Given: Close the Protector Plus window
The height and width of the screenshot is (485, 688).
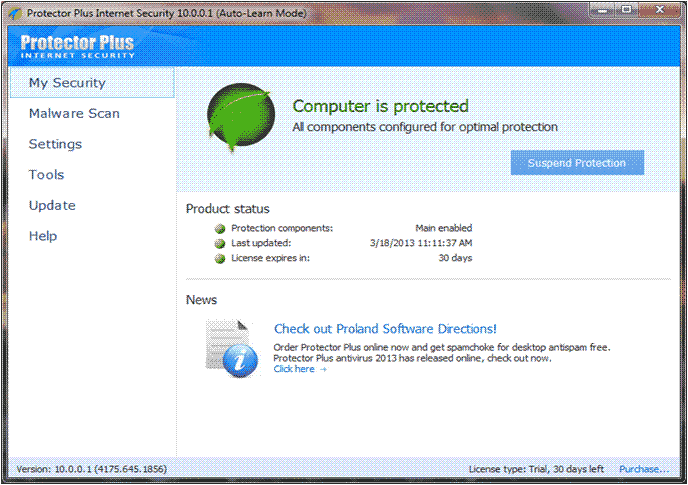Looking at the screenshot, I should click(x=659, y=10).
